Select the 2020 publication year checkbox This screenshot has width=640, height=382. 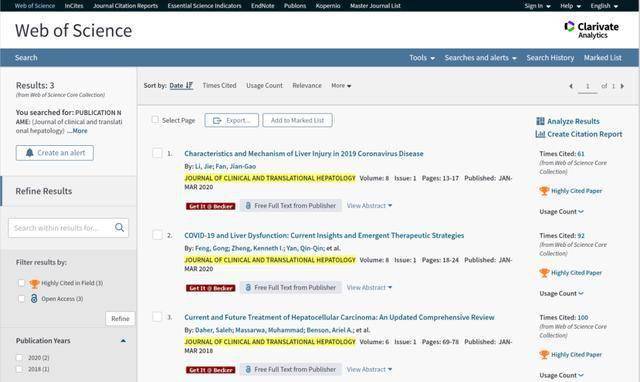19,358
